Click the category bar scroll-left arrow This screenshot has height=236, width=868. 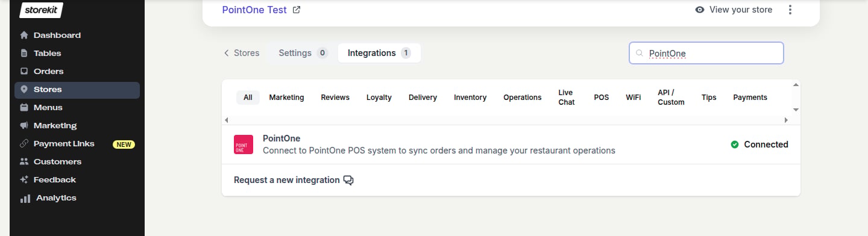click(x=226, y=120)
